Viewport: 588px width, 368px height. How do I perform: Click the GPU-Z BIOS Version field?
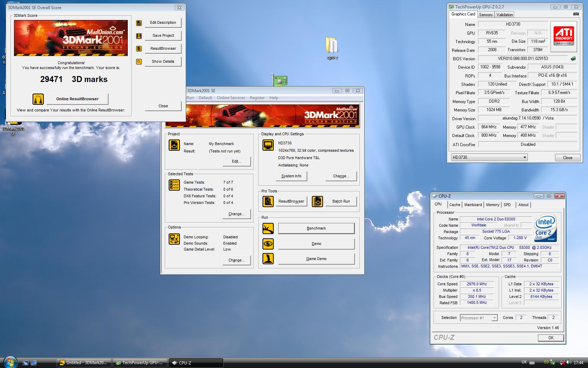(x=523, y=59)
